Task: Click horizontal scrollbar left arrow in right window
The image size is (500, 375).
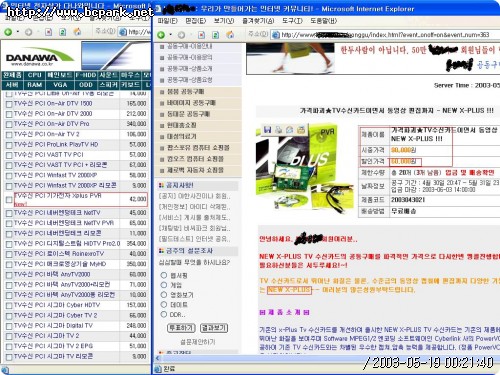Action: (158, 359)
